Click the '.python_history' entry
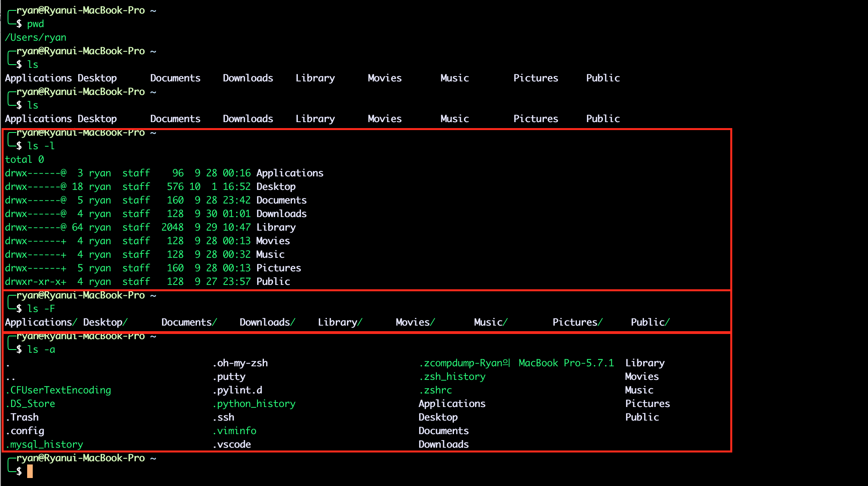The height and width of the screenshot is (486, 868). click(254, 404)
